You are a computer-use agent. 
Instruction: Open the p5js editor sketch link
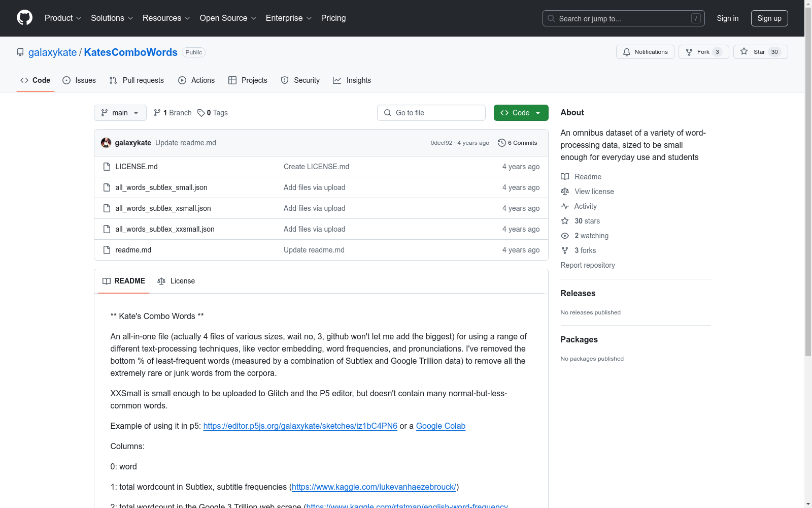tap(300, 426)
